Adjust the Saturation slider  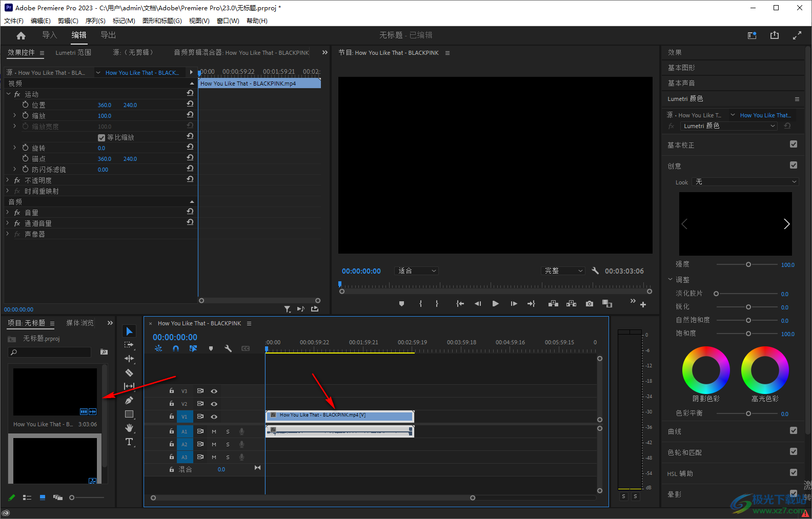pyautogui.click(x=748, y=334)
